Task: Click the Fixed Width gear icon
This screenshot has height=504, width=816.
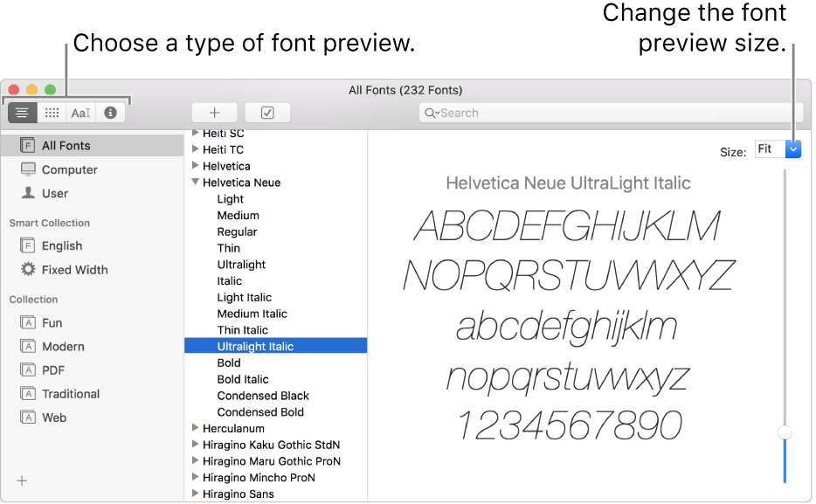Action: [x=28, y=269]
